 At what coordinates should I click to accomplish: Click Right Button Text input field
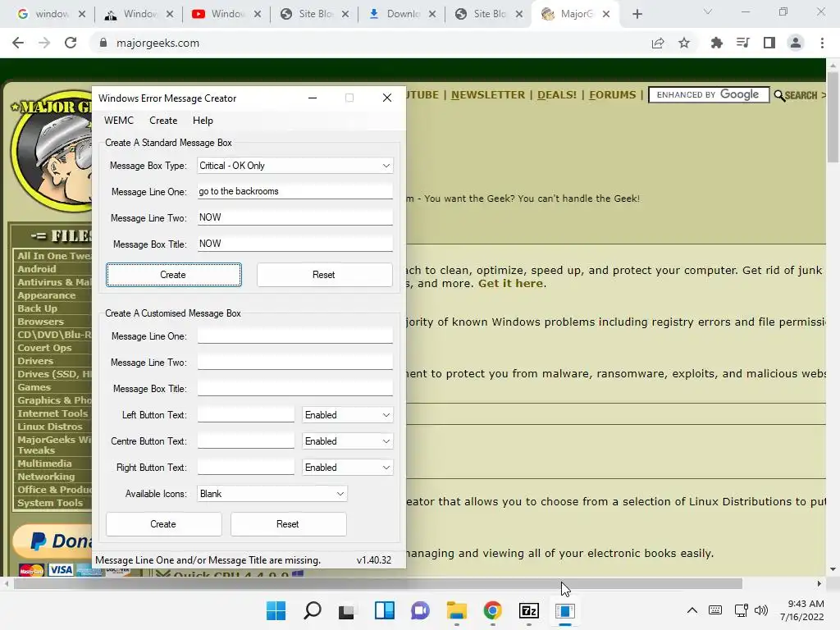(x=246, y=467)
